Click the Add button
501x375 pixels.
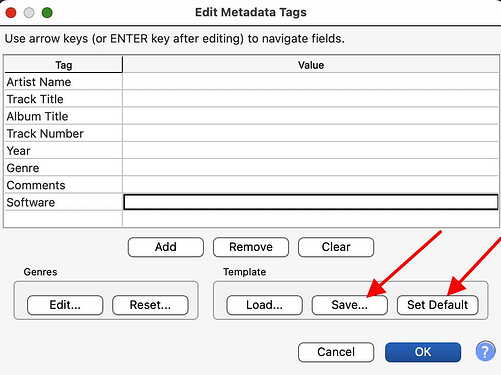(166, 247)
